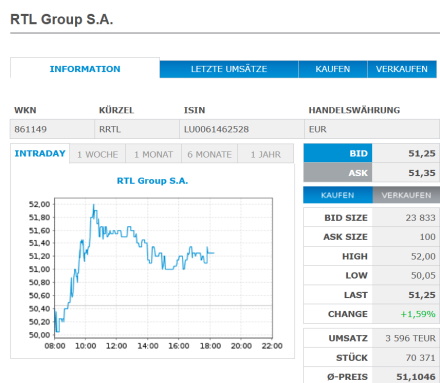Show the 1 MONAT chart
The height and width of the screenshot is (383, 440).
click(x=154, y=154)
